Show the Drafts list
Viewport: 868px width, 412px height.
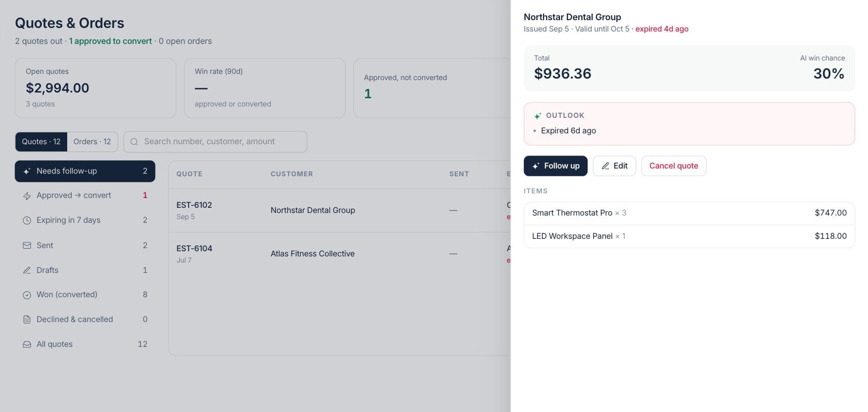click(85, 270)
